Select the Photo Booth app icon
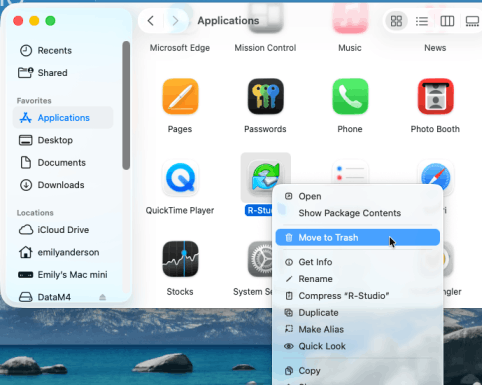Image resolution: width=482 pixels, height=385 pixels. [x=436, y=96]
